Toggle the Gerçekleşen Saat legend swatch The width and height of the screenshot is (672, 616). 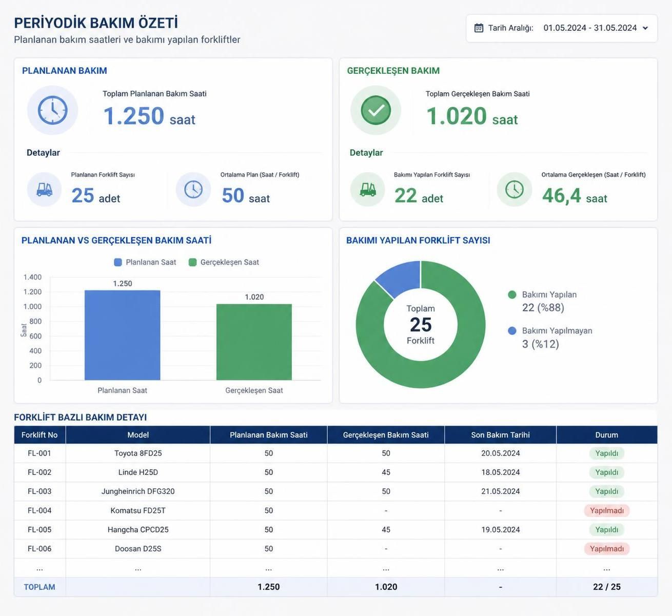pyautogui.click(x=193, y=262)
